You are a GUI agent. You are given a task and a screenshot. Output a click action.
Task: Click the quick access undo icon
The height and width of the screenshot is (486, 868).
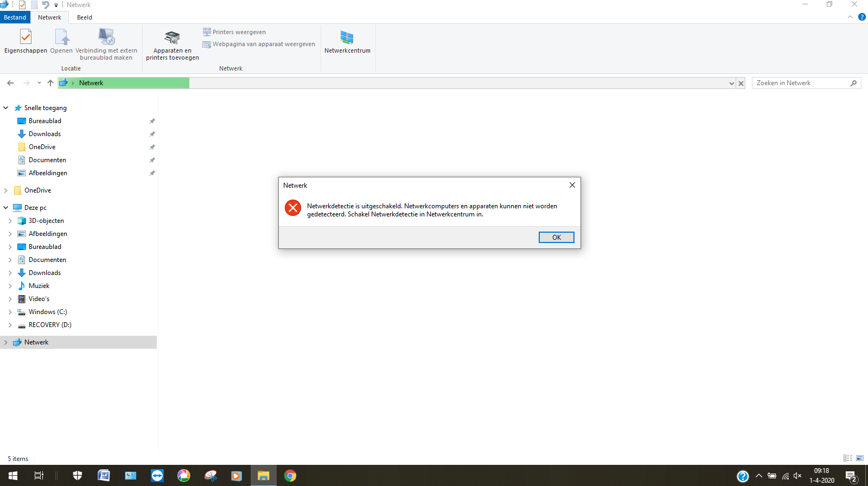(46, 5)
